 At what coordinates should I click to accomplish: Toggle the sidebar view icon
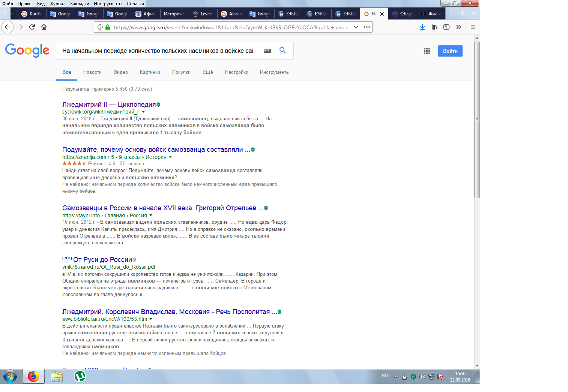coord(446,27)
